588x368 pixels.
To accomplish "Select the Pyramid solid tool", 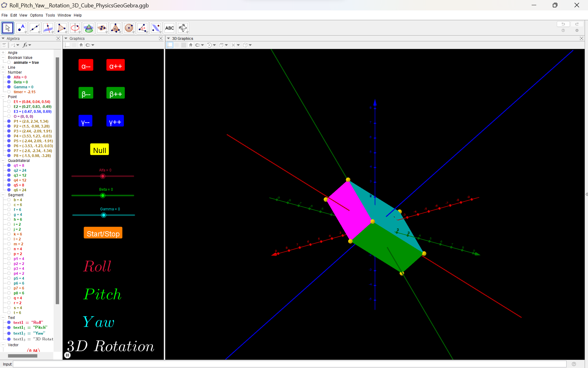I will (115, 28).
